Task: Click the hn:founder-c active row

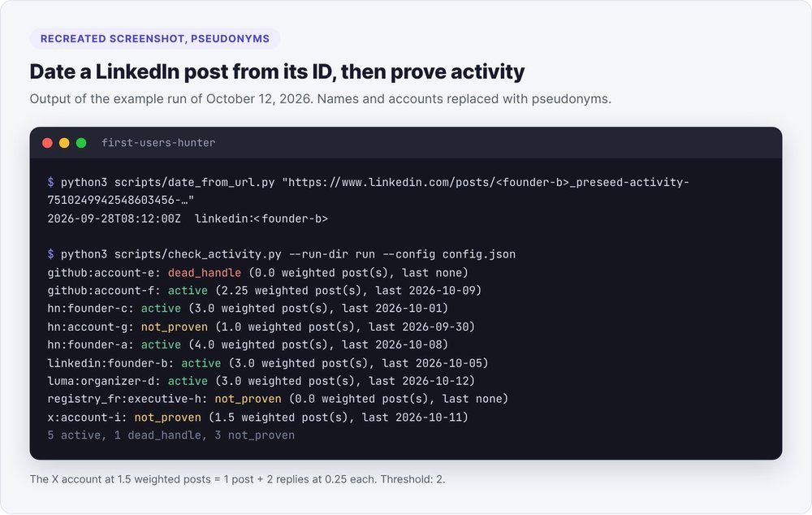Action: (248, 309)
